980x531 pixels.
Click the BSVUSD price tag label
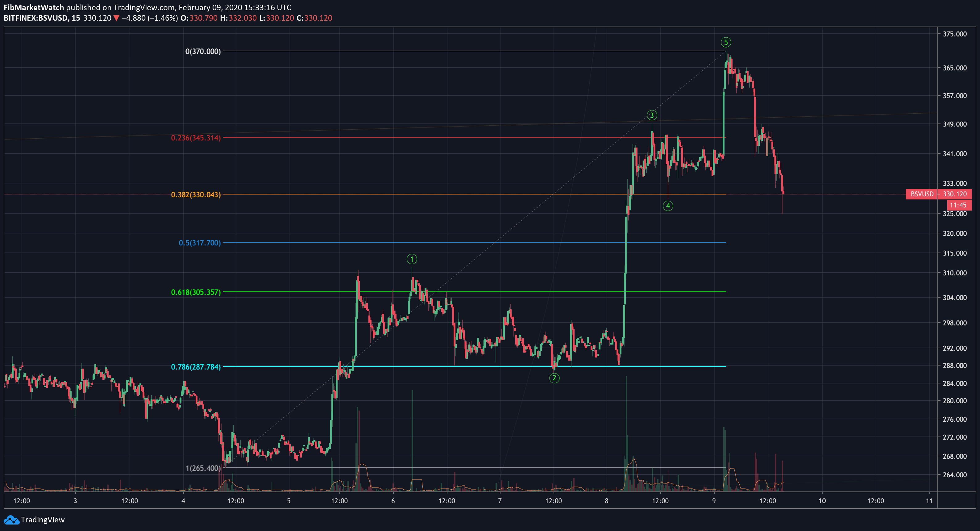tap(922, 194)
